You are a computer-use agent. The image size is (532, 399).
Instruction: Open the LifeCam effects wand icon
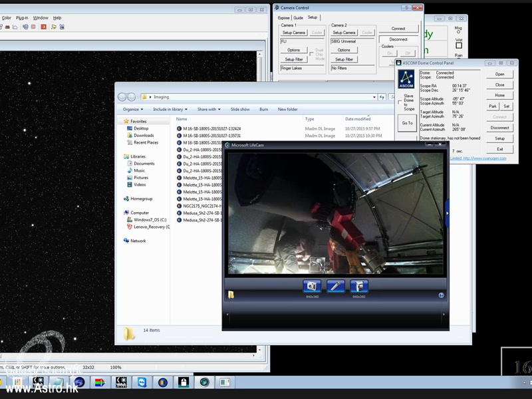(x=336, y=286)
